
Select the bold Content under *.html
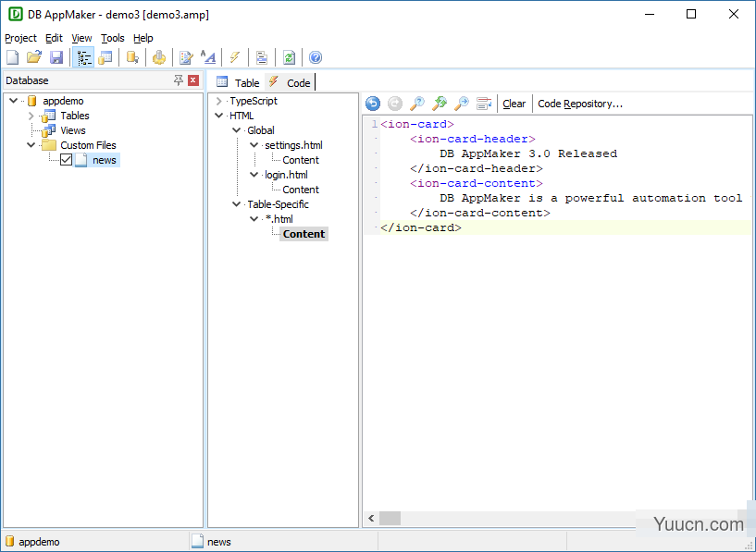coord(304,234)
